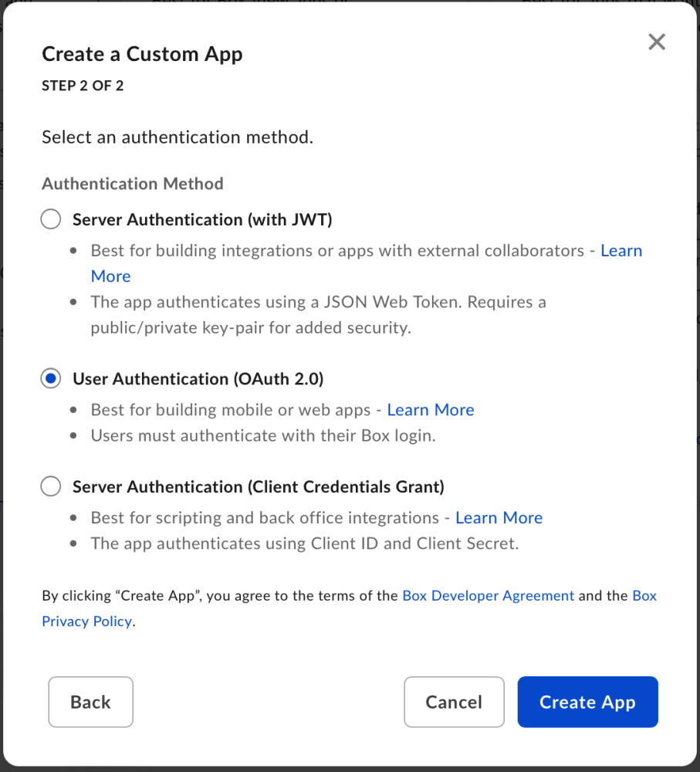Open the Learn More link for OAuth 2.0

(x=431, y=410)
